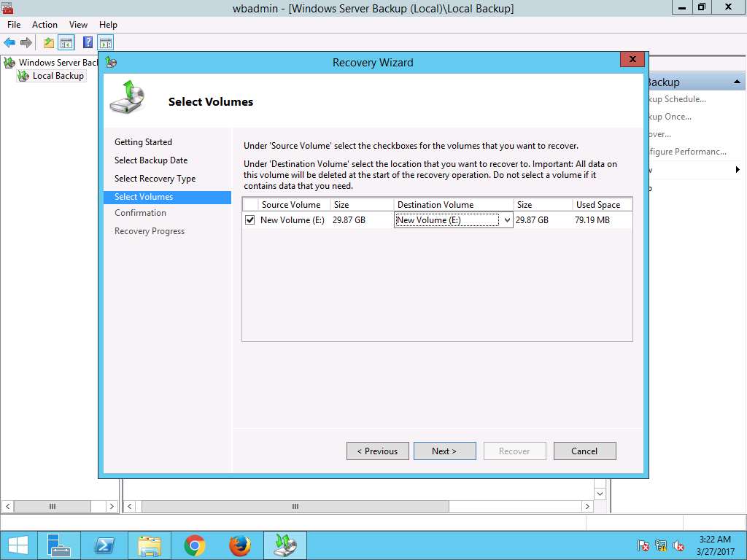
Task: Click the Windows Start button
Action: pyautogui.click(x=18, y=545)
